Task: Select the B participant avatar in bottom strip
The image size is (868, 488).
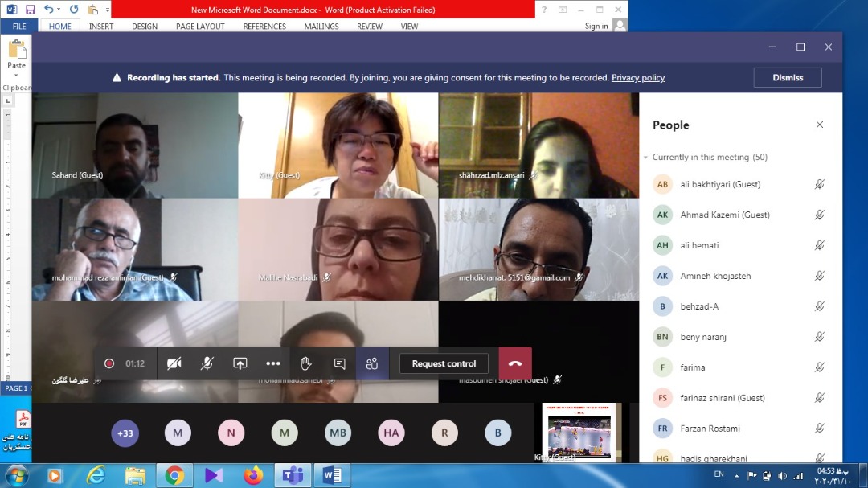Action: (497, 433)
